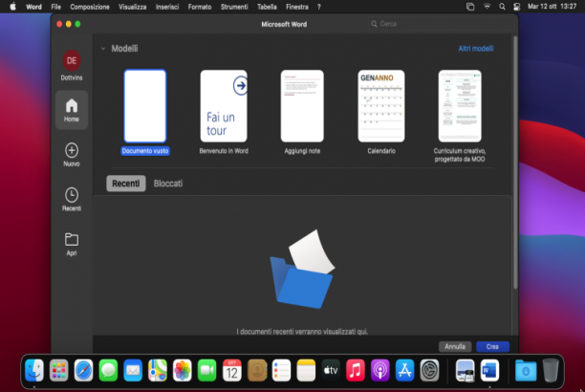Open App Store from the Dock
Image resolution: width=585 pixels, height=392 pixels.
pyautogui.click(x=404, y=370)
